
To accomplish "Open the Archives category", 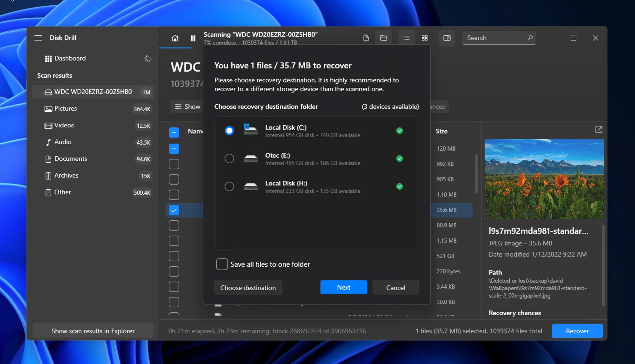I will (x=93, y=175).
